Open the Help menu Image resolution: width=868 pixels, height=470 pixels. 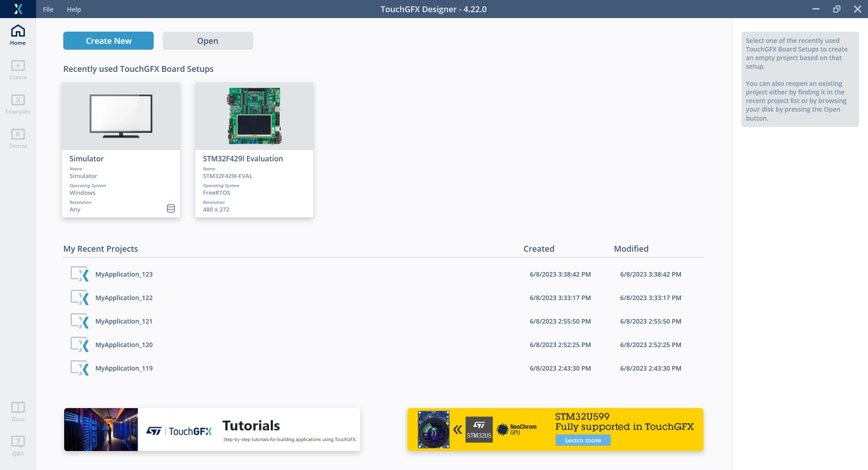coord(74,9)
